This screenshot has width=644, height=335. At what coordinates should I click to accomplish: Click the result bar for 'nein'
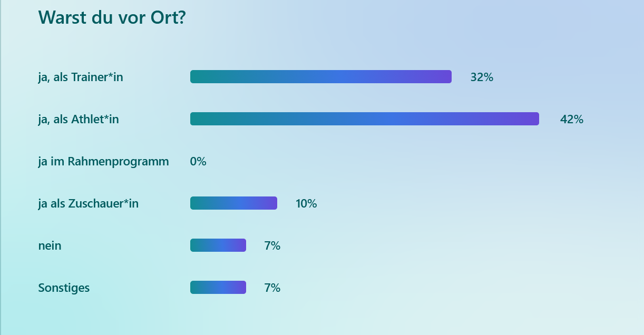[218, 245]
